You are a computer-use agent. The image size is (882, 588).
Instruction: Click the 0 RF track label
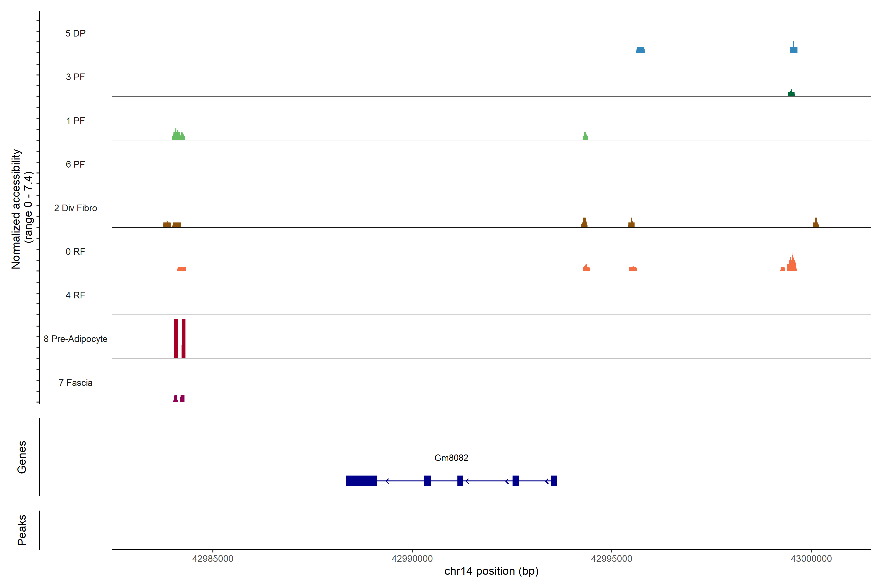[75, 252]
